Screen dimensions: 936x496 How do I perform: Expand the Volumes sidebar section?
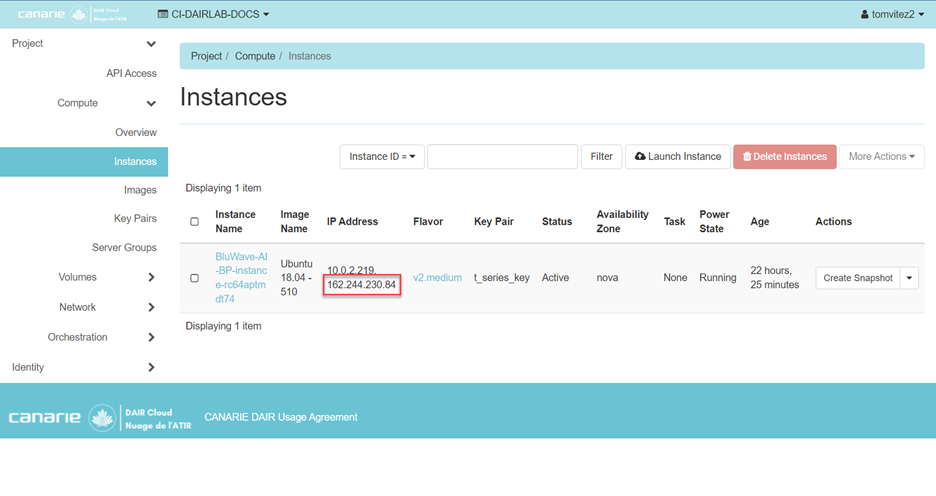click(x=151, y=277)
